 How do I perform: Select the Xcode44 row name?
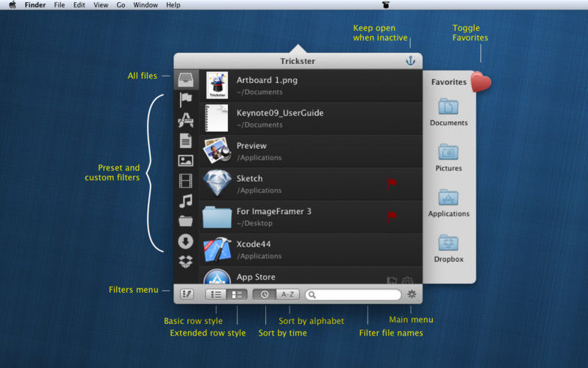pyautogui.click(x=254, y=244)
